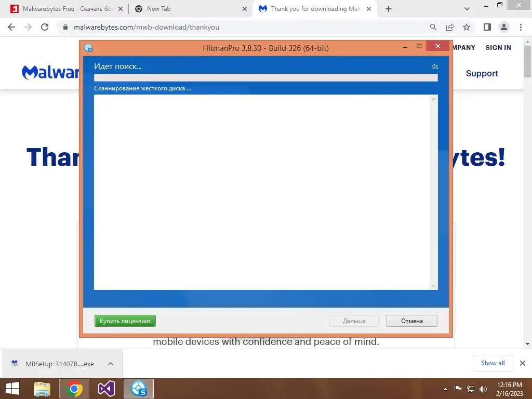Click the network tray icon
This screenshot has height=399, width=532.
(x=471, y=389)
